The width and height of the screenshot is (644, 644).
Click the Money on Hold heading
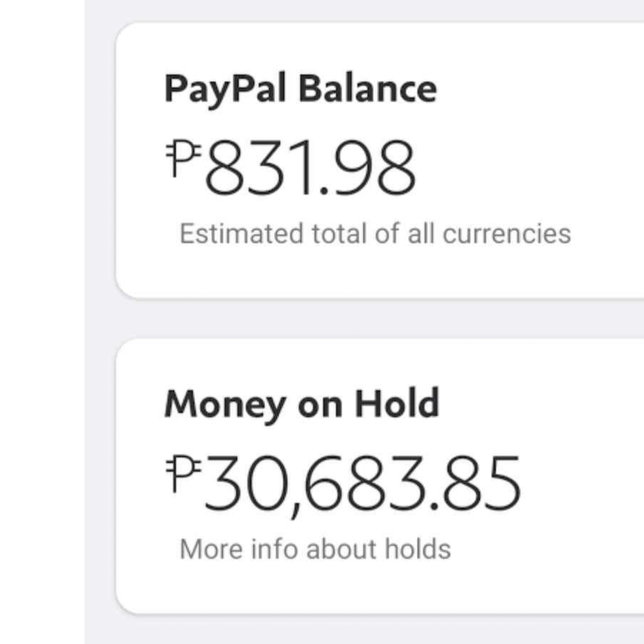click(301, 404)
